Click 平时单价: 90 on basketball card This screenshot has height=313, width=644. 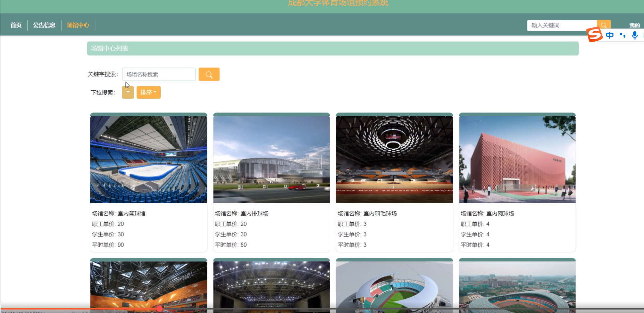coord(108,245)
